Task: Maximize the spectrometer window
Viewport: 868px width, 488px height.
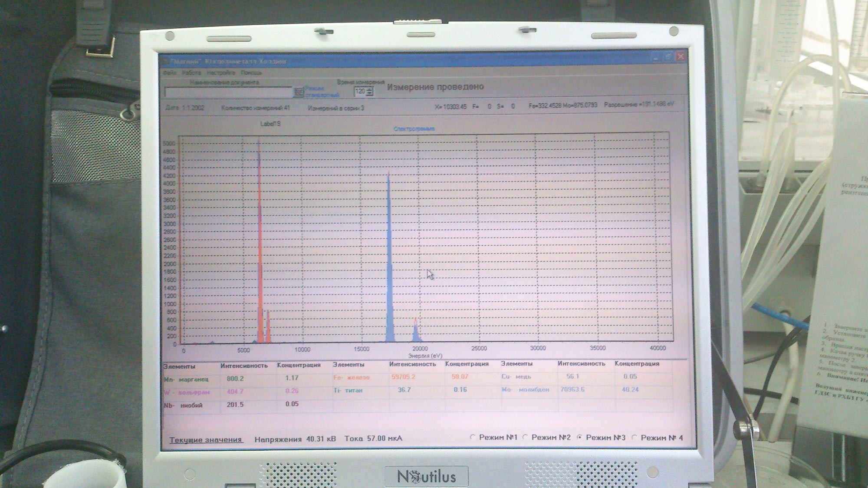Action: pos(668,57)
